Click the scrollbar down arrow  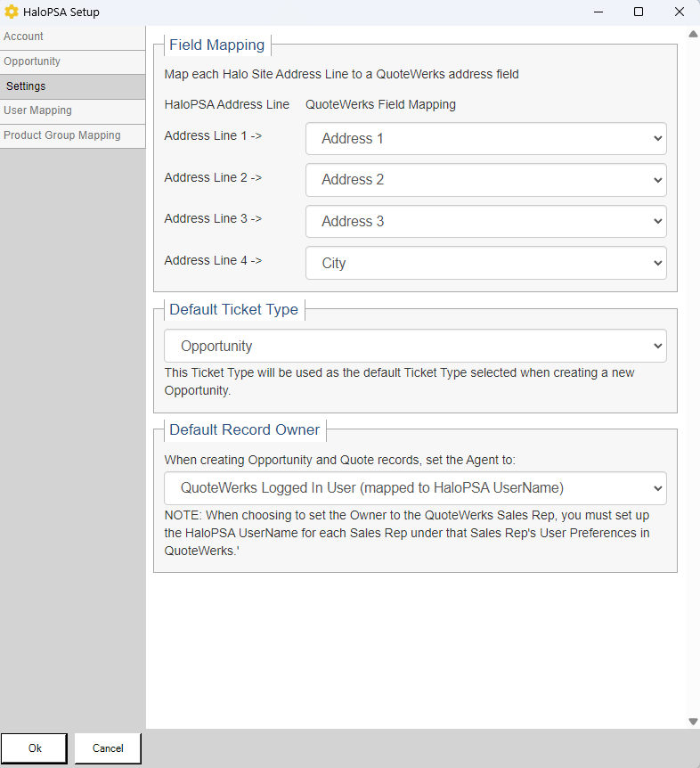click(x=693, y=721)
